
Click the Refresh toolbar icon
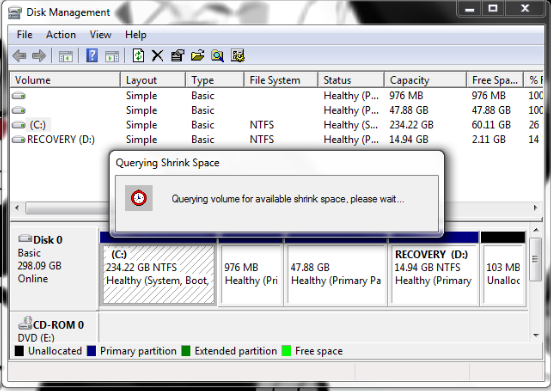point(138,56)
